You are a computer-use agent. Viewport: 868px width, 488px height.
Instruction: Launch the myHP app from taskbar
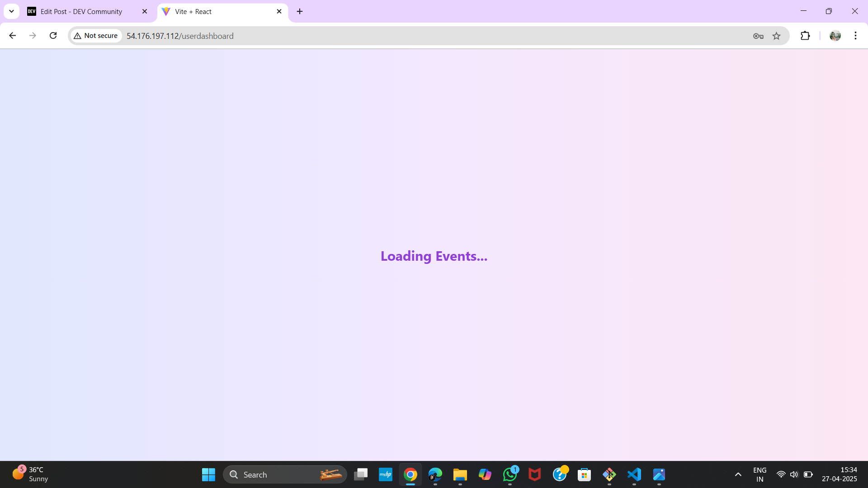tap(386, 474)
